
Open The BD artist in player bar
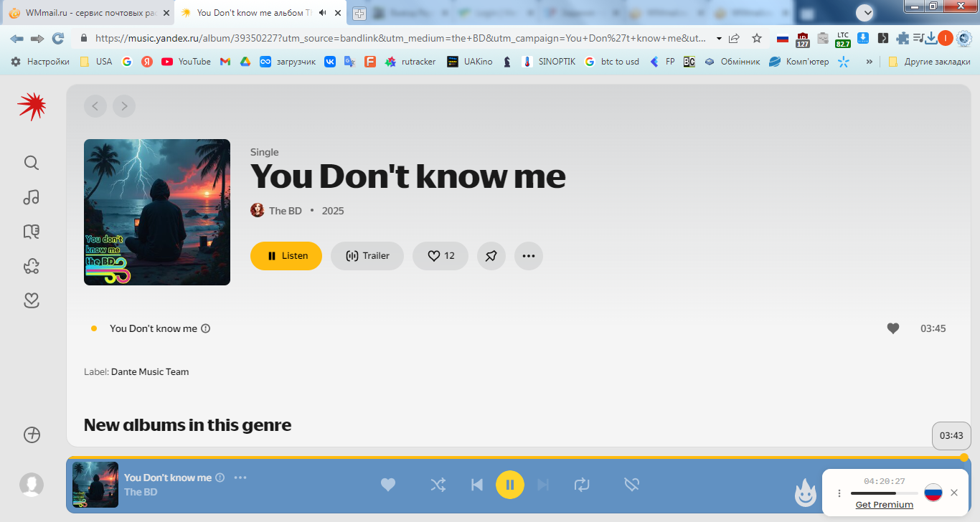pyautogui.click(x=141, y=492)
